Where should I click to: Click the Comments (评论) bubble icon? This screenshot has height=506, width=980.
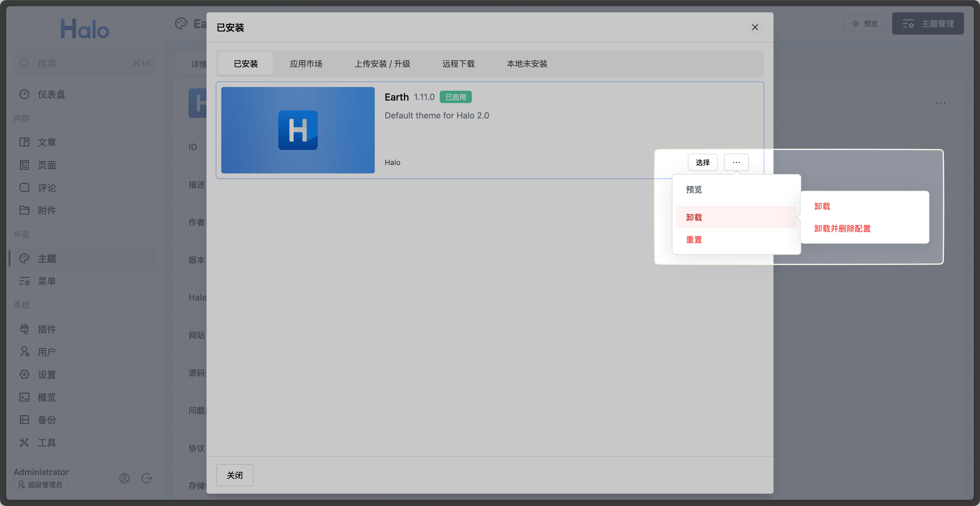click(x=24, y=188)
